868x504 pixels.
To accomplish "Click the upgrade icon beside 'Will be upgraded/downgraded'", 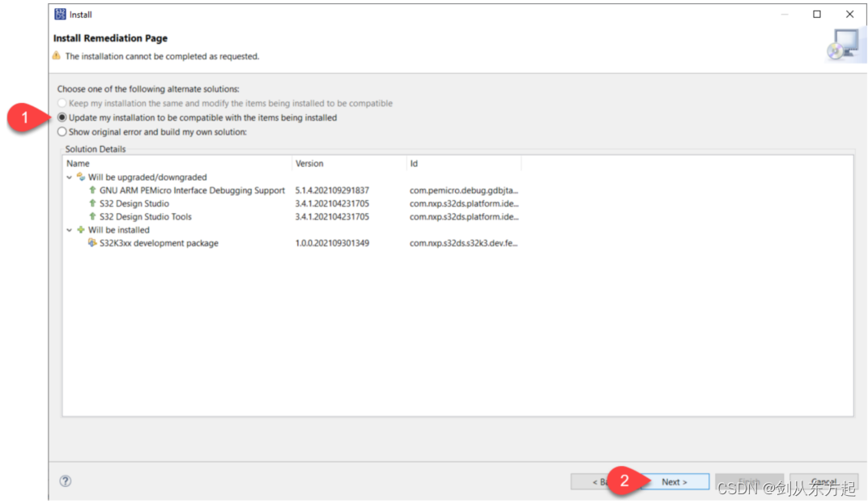I will (81, 177).
